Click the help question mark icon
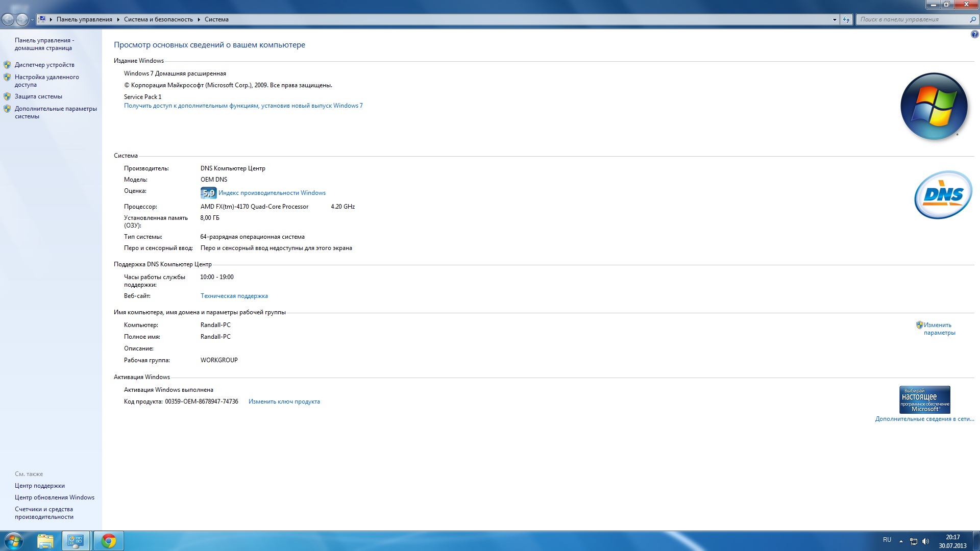Viewport: 980px width, 551px height. pyautogui.click(x=974, y=35)
